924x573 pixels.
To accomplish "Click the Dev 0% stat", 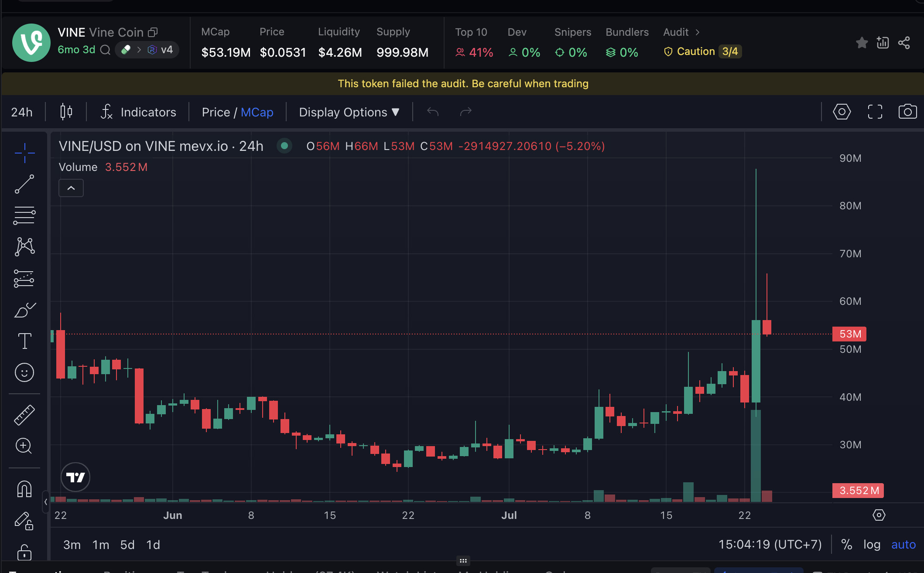I will pos(524,43).
